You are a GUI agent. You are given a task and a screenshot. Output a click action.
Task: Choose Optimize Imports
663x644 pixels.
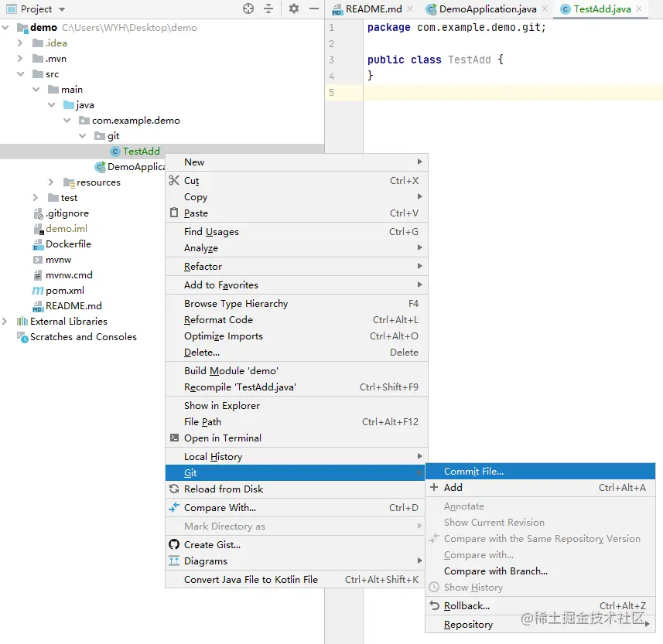tap(296, 336)
